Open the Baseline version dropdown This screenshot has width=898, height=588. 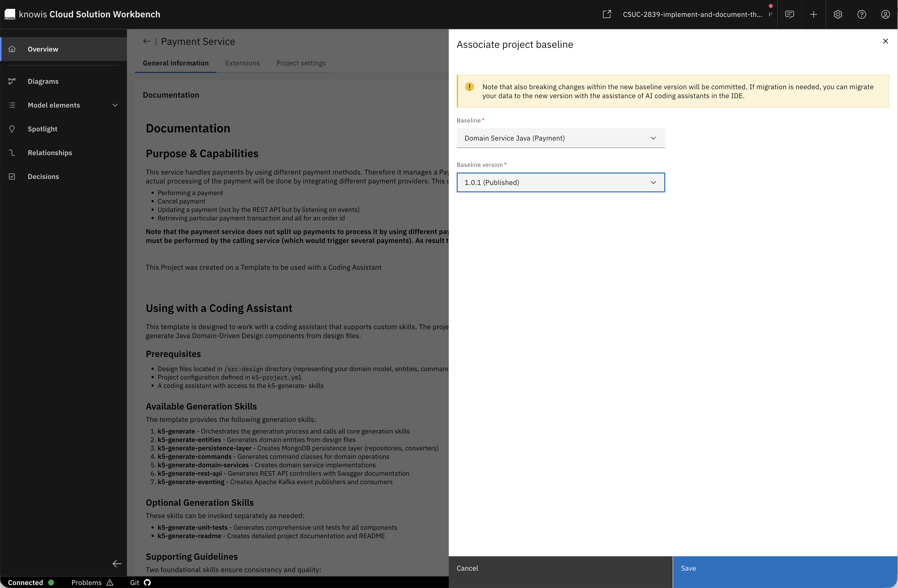click(560, 182)
